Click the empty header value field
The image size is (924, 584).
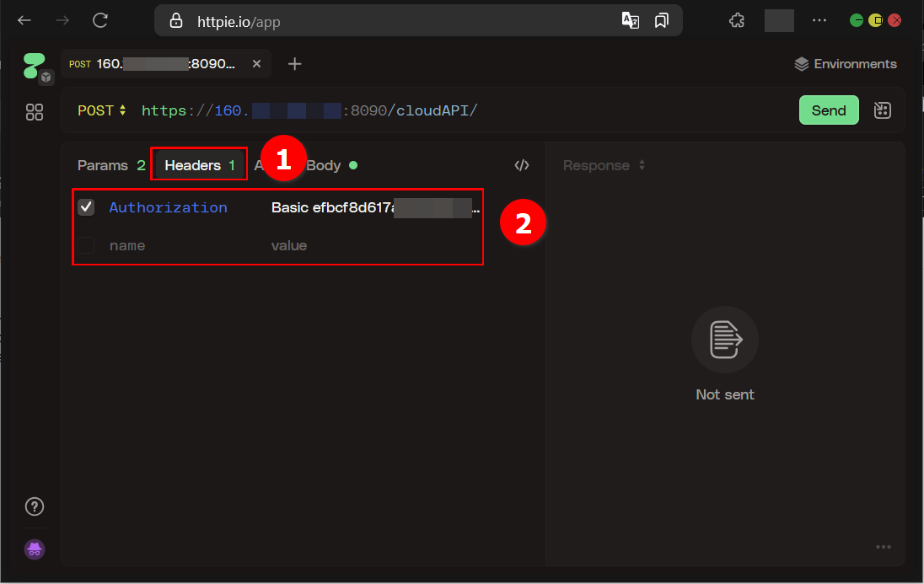288,245
